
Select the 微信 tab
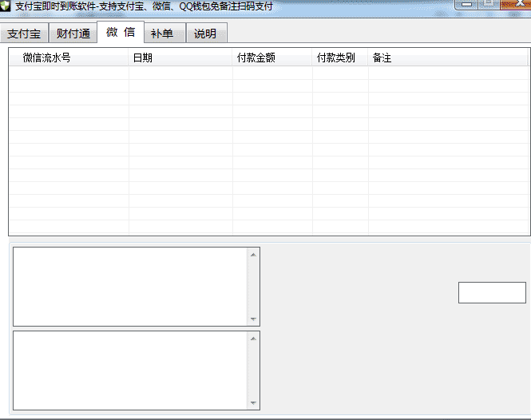(x=121, y=32)
